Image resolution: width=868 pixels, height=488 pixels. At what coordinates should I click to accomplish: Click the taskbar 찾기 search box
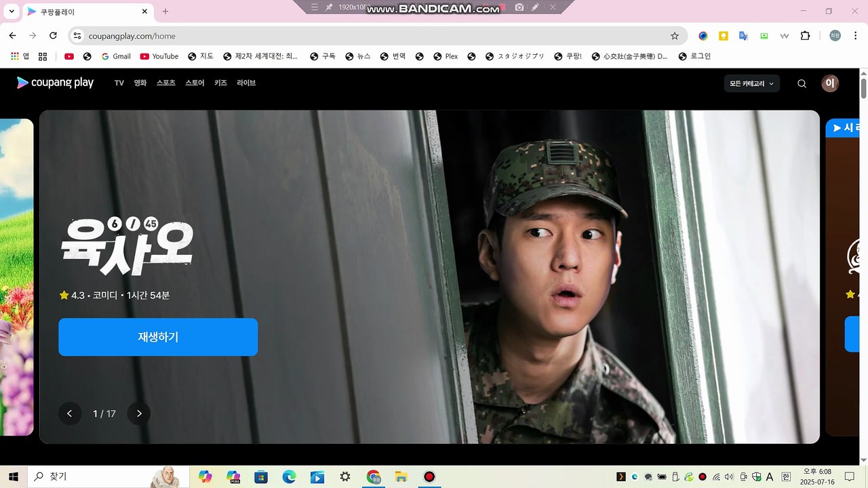click(x=107, y=477)
